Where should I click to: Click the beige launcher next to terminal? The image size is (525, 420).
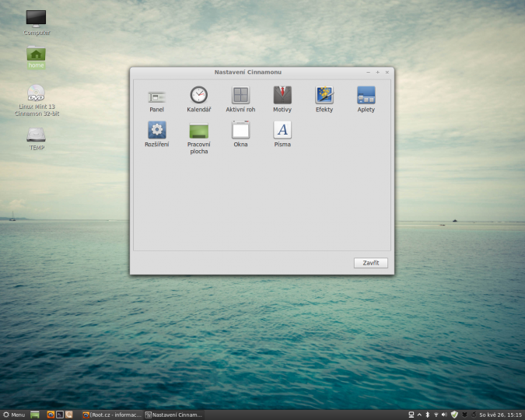(69, 415)
